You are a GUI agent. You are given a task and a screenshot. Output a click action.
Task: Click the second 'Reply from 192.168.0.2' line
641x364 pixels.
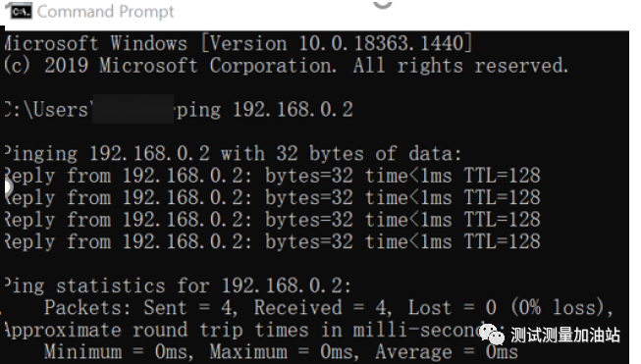click(x=272, y=198)
